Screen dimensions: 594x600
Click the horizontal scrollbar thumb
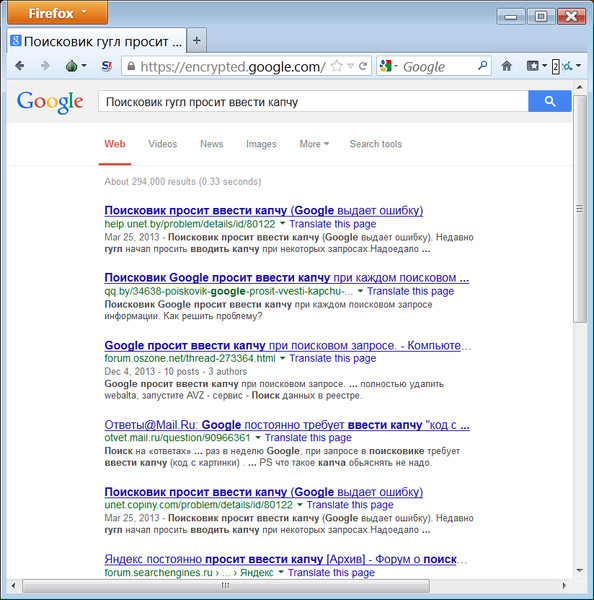[x=226, y=585]
